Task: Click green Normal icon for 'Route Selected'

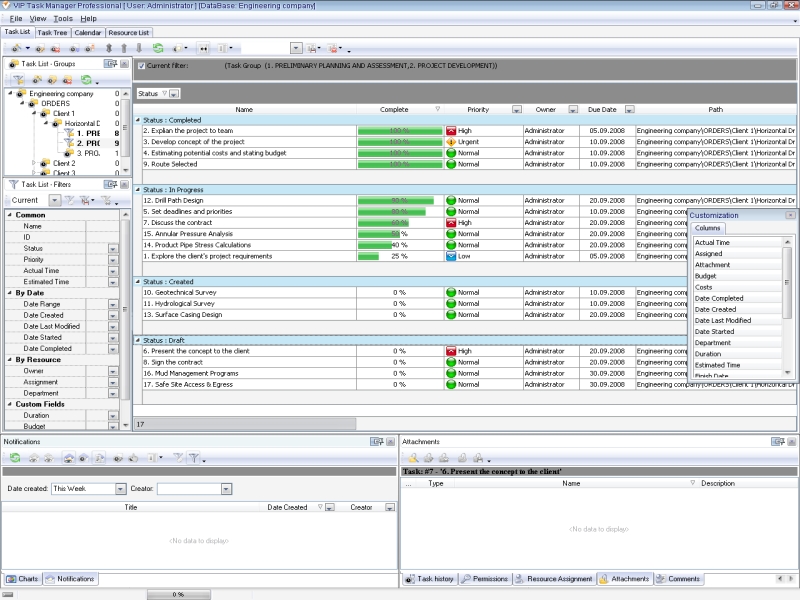Action: (x=451, y=164)
